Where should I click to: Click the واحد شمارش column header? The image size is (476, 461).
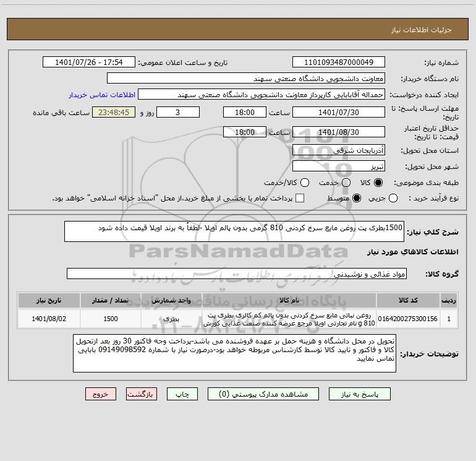[x=171, y=300]
